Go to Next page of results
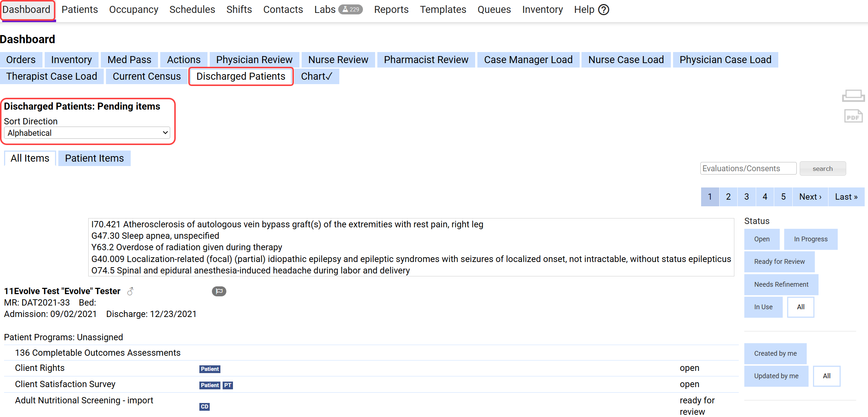 pos(810,197)
